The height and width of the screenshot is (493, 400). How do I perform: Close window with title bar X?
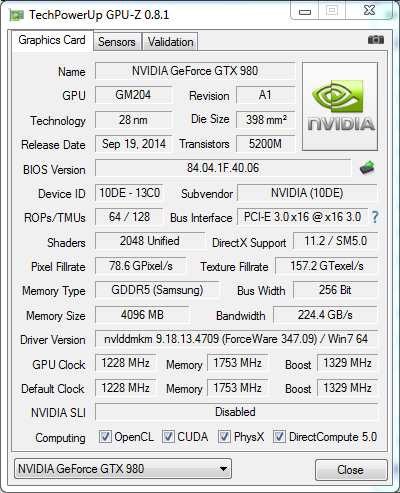click(369, 10)
